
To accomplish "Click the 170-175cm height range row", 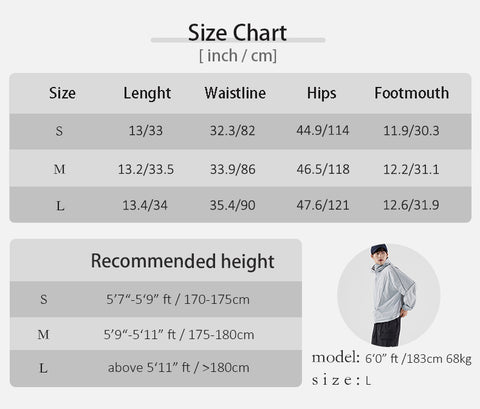I will tap(156, 299).
